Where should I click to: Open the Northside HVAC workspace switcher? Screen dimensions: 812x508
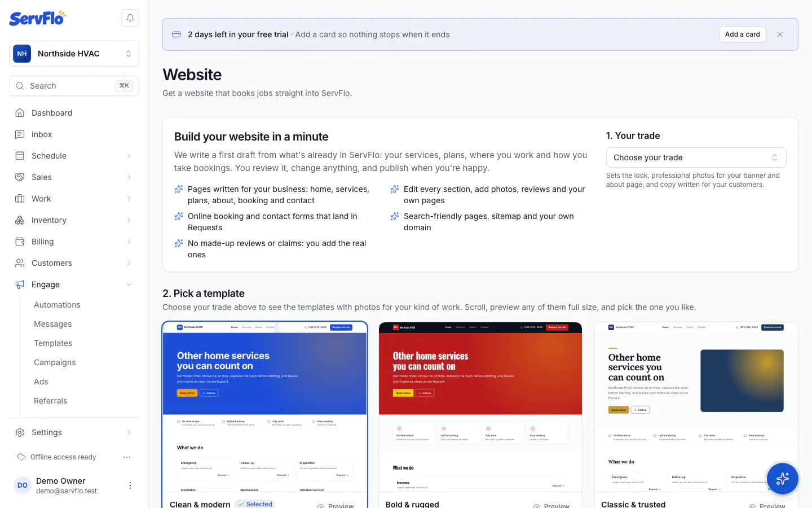pos(74,54)
